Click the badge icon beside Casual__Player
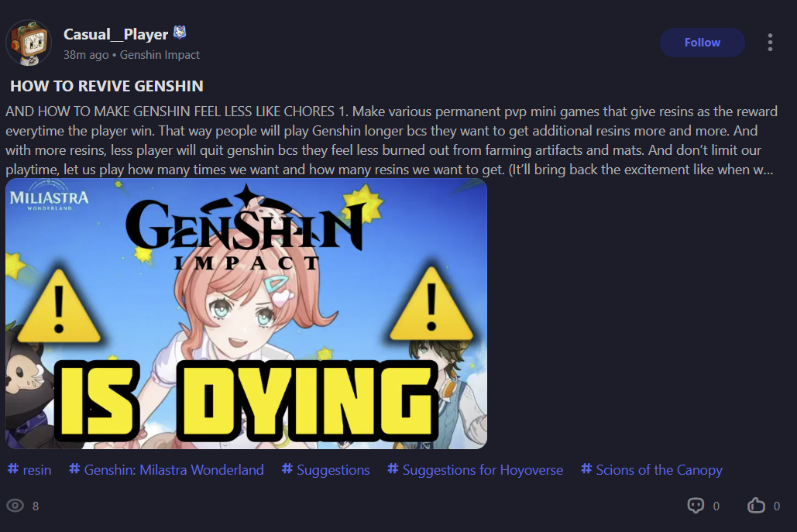The width and height of the screenshot is (797, 532). point(180,33)
